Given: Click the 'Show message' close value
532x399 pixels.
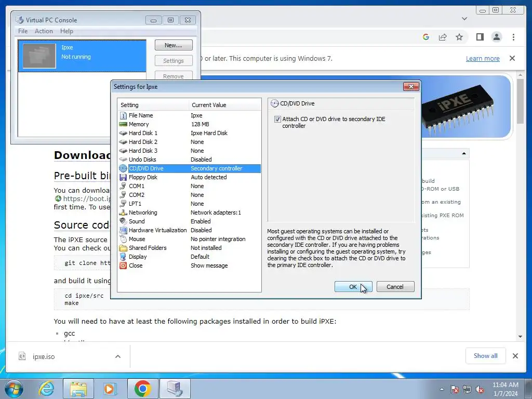Looking at the screenshot, I should click(209, 265).
